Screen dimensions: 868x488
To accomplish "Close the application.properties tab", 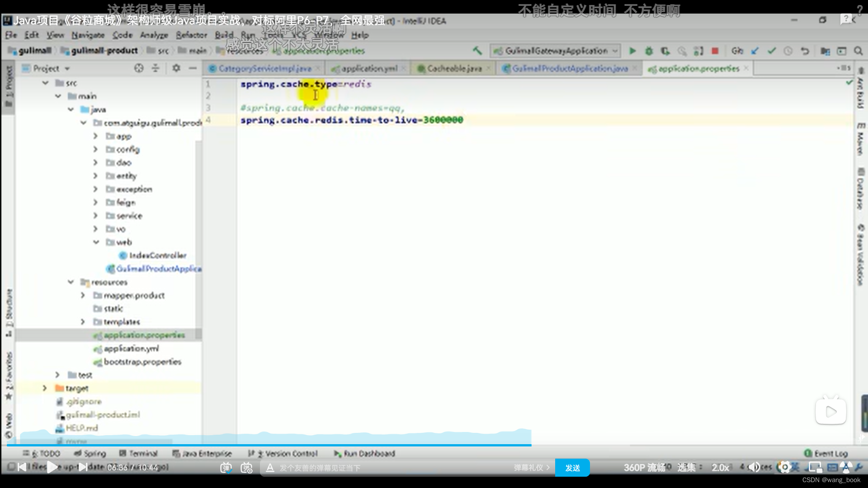I will click(x=746, y=68).
